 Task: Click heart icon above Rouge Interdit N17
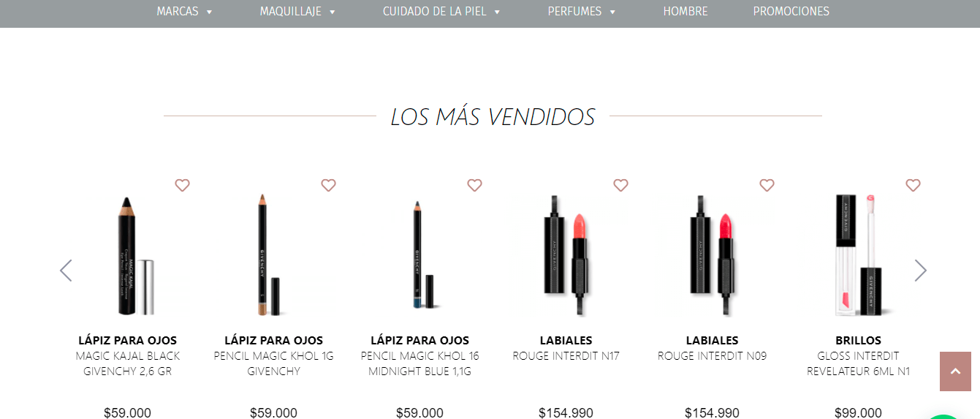pos(620,185)
